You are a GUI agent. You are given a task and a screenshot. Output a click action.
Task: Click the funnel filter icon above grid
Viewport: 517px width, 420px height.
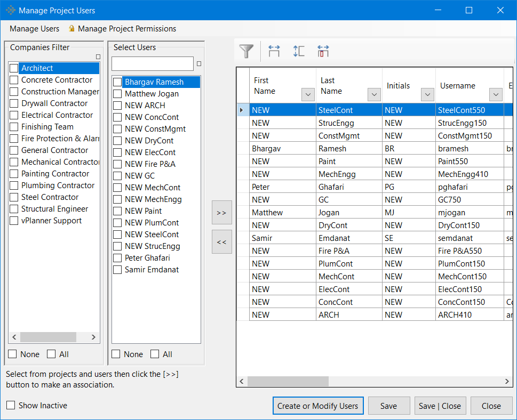246,51
